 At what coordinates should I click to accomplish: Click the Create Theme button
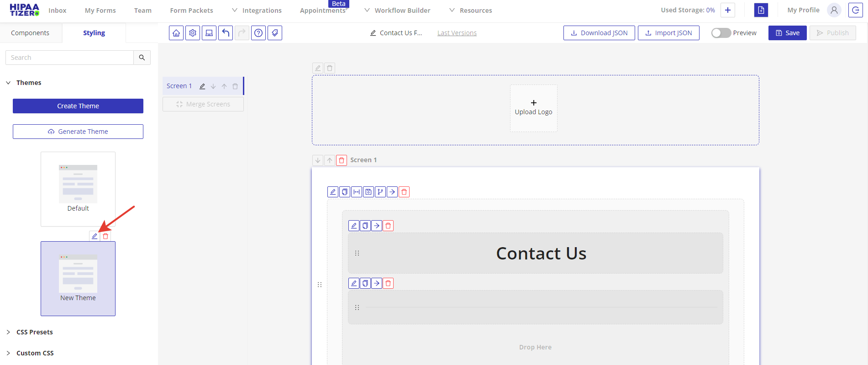pos(78,106)
